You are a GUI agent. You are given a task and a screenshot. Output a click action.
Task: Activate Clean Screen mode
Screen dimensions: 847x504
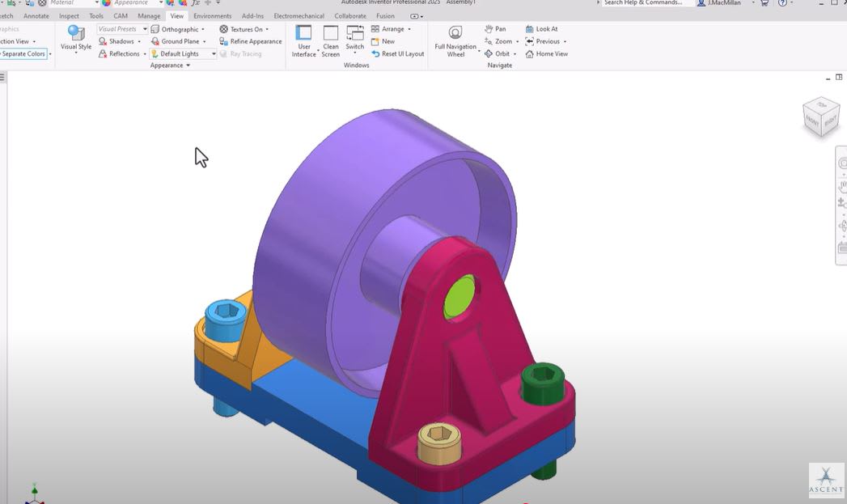pos(331,41)
